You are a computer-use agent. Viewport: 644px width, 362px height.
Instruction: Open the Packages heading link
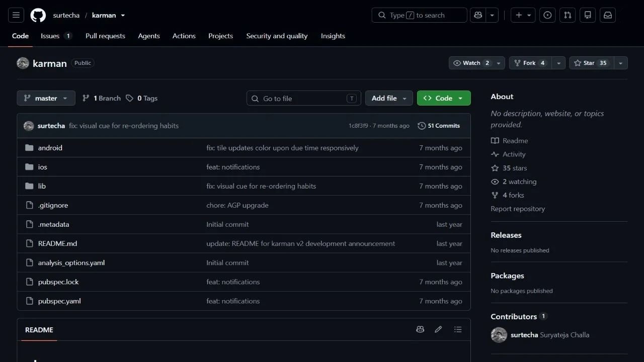(x=507, y=276)
